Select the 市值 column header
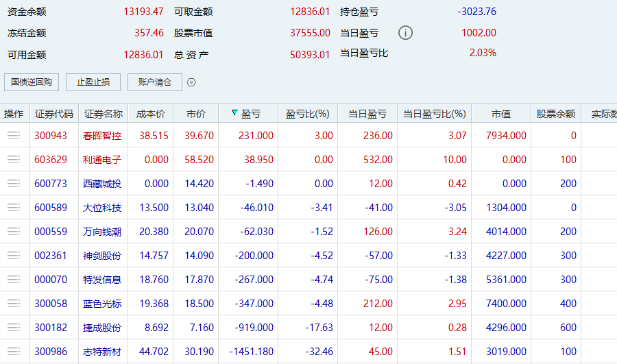Screen dimensions: 617x364 [500, 114]
